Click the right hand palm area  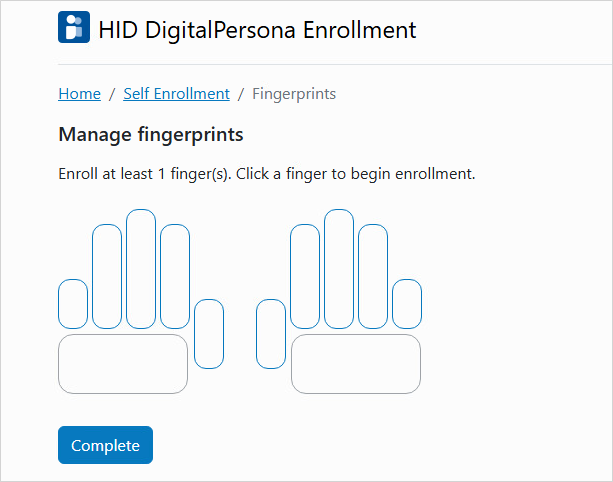[356, 364]
